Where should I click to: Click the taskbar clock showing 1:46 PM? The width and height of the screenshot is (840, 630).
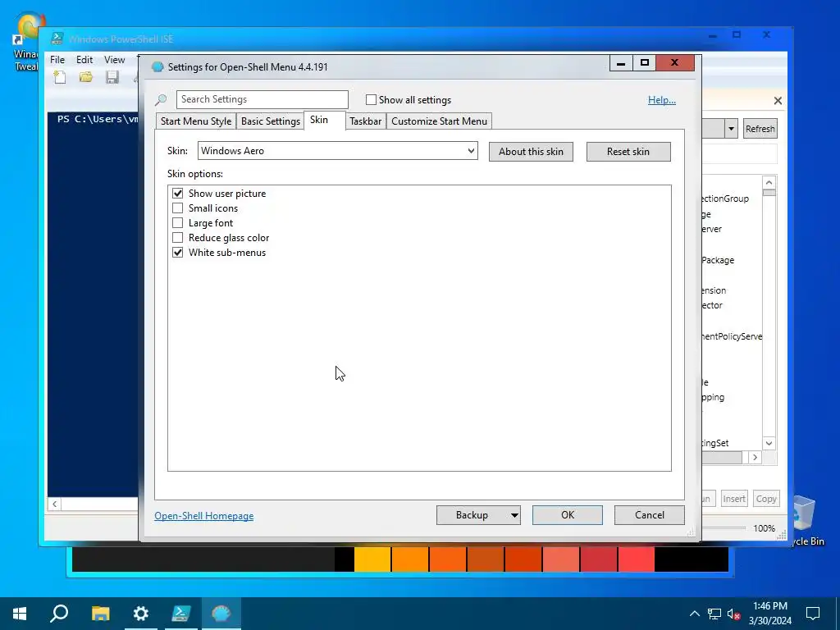tap(769, 614)
